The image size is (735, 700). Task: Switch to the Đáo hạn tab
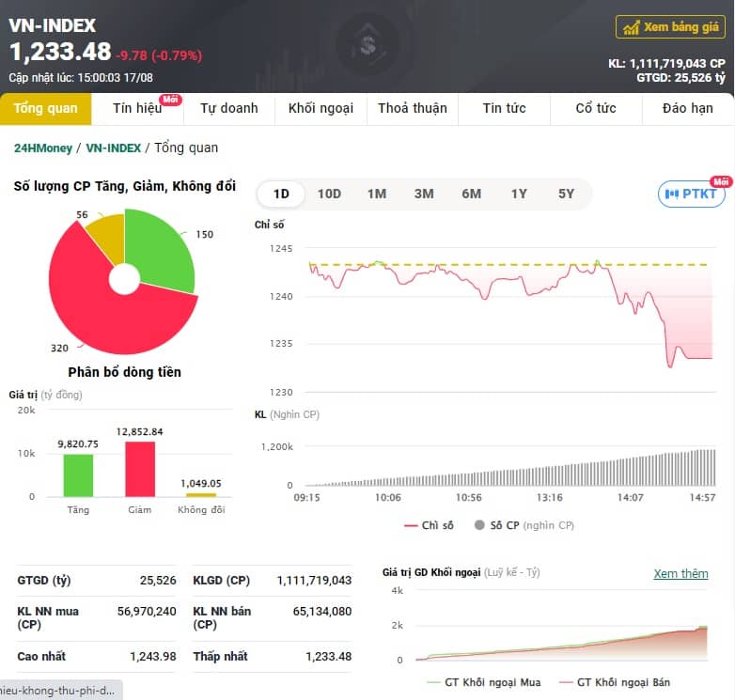(x=688, y=108)
